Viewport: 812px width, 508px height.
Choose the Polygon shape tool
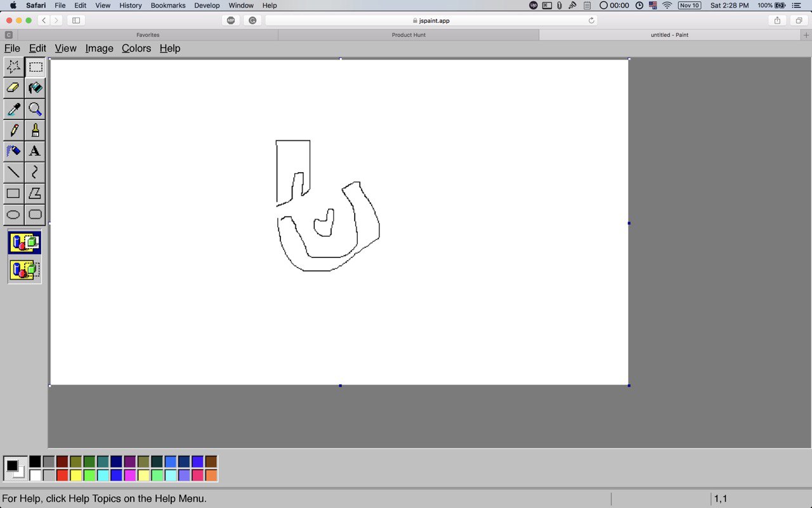36,193
